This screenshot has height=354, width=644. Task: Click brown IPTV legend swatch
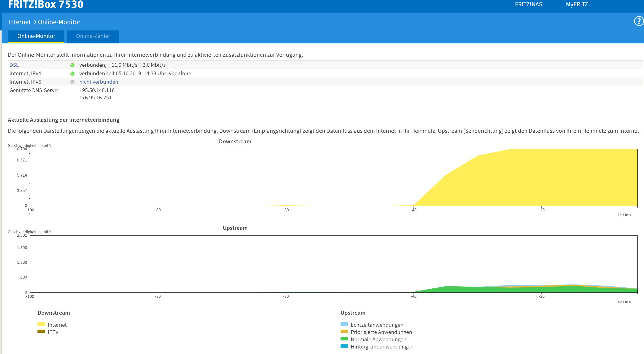41,331
